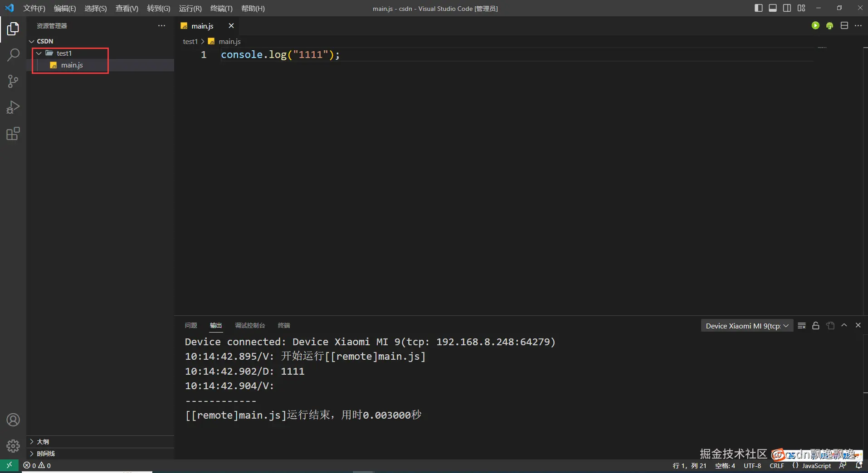Switch to the 调试控制台 debug console tab
The height and width of the screenshot is (473, 868).
[250, 325]
